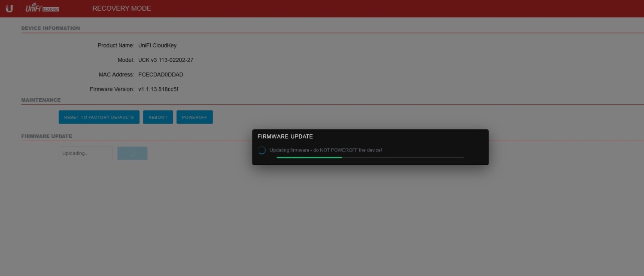Click the Uploading... file input field

coord(86,153)
